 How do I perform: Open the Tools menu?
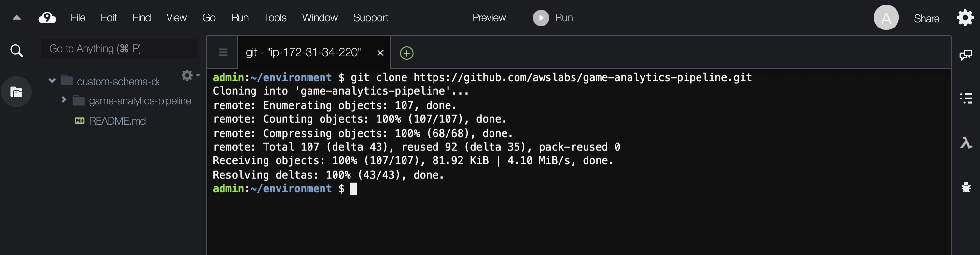click(275, 18)
